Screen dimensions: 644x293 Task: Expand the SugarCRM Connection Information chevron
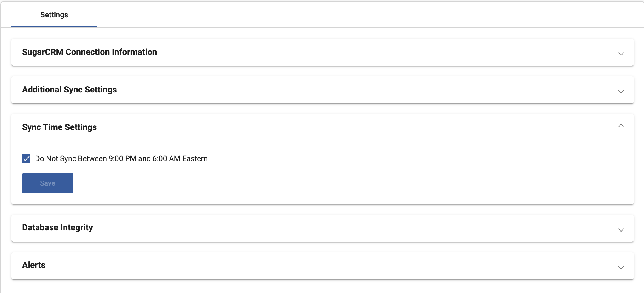621,54
